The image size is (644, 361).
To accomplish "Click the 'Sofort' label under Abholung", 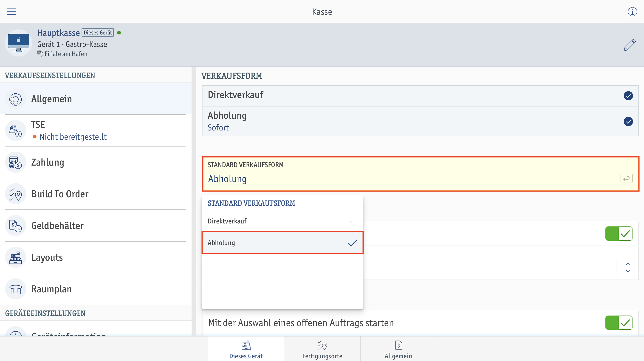I will point(218,127).
